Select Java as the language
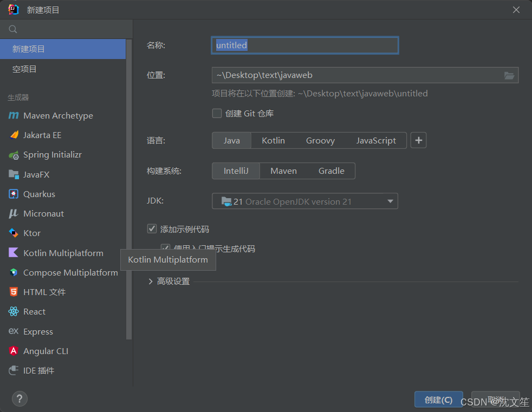 232,140
